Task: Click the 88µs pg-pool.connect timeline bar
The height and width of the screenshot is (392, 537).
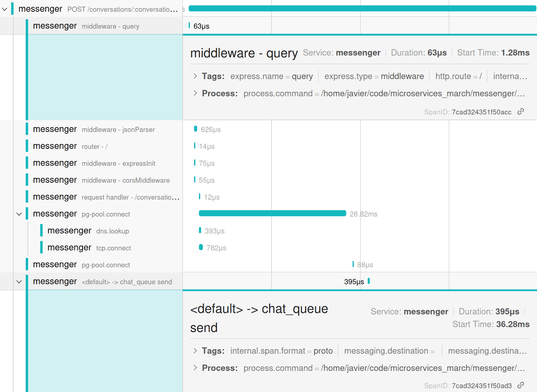Action: pyautogui.click(x=353, y=264)
